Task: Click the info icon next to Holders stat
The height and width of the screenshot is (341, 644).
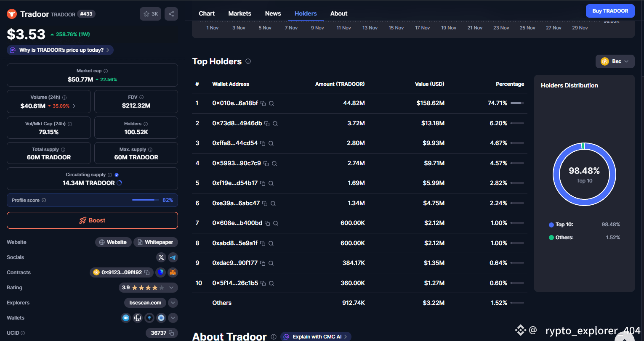Action: pyautogui.click(x=146, y=124)
